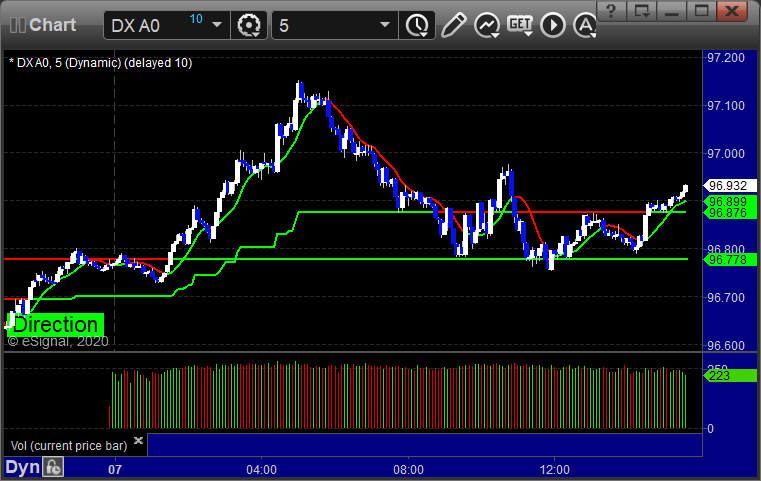Close the Vol study pane
Image resolution: width=761 pixels, height=481 pixels.
[138, 441]
